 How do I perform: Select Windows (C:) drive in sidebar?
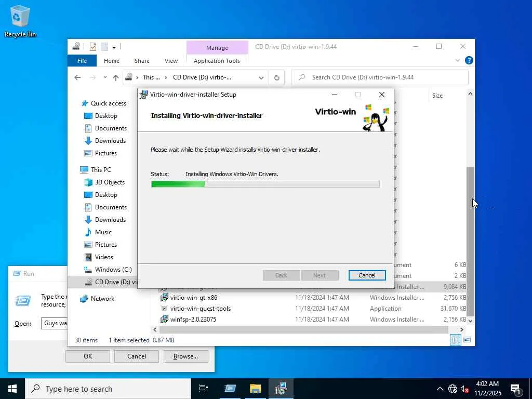[x=113, y=270]
